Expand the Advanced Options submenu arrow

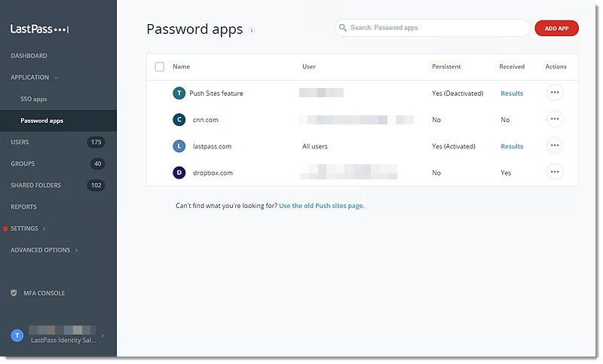coord(77,250)
